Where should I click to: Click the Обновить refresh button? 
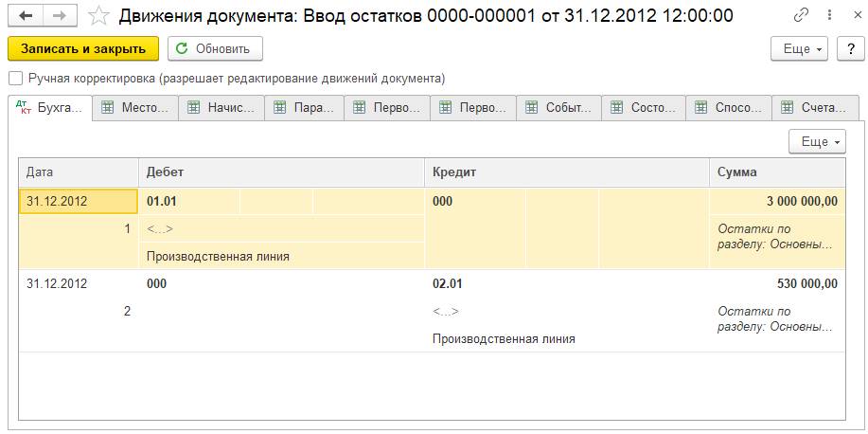[x=215, y=48]
